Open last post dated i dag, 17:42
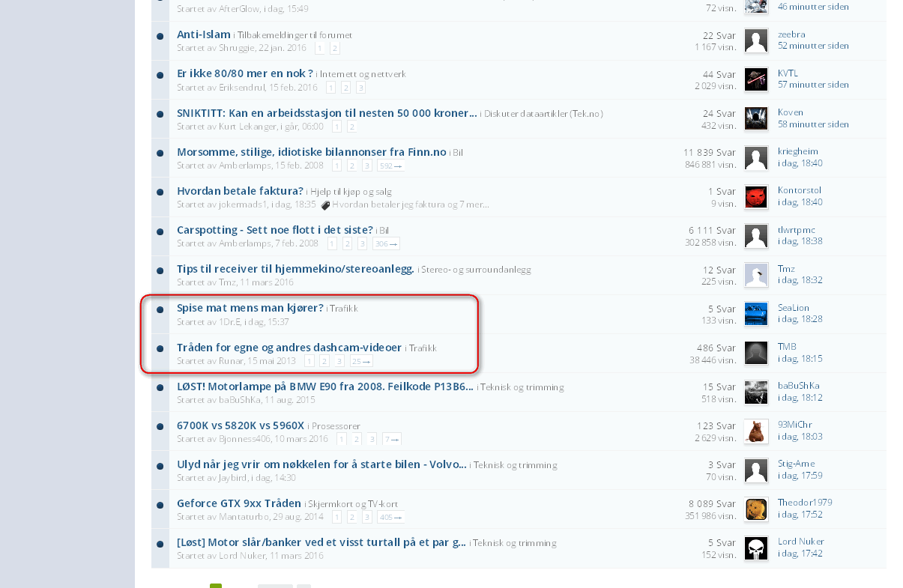903x588 pixels. (800, 554)
